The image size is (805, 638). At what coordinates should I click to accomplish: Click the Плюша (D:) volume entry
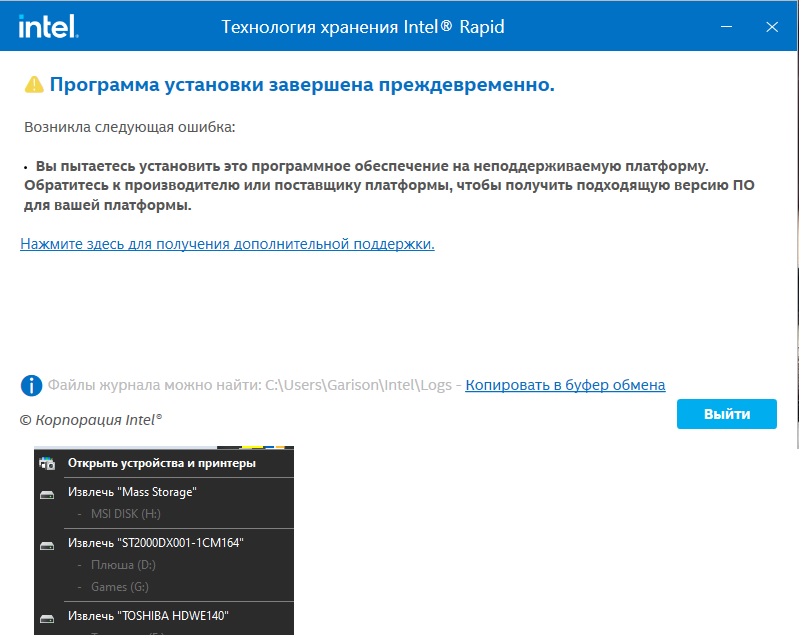click(x=123, y=565)
